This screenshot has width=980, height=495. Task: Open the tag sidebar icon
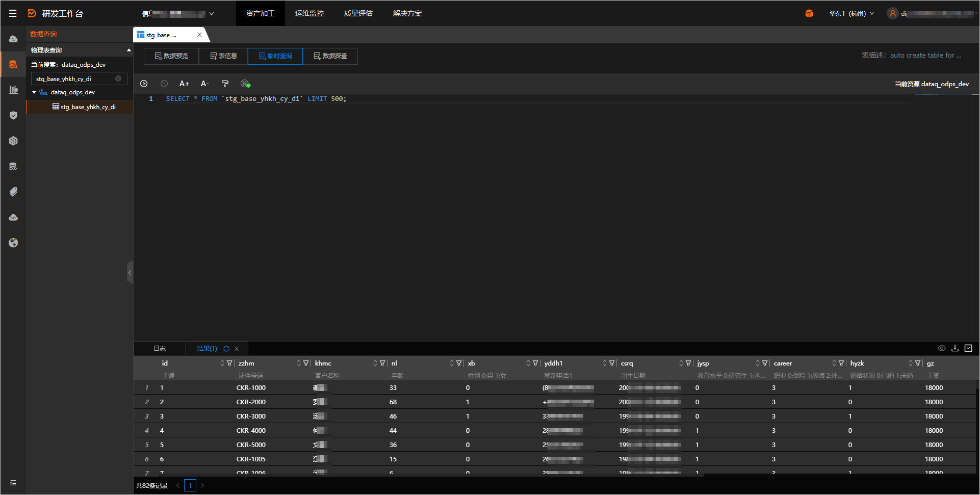[x=13, y=192]
